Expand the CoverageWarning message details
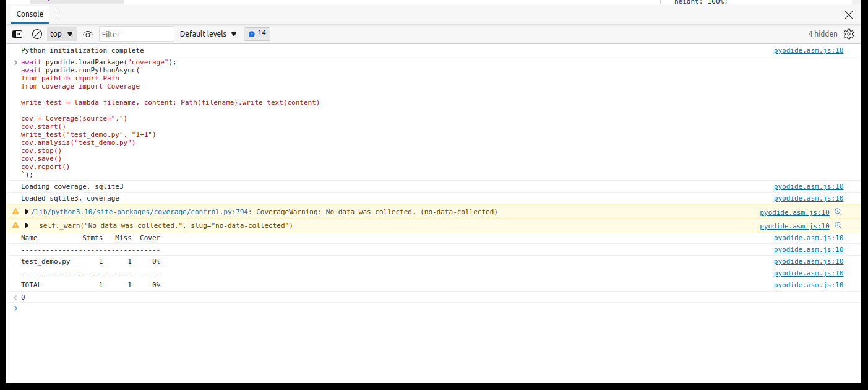Viewport: 868px width, 390px height. (25, 212)
